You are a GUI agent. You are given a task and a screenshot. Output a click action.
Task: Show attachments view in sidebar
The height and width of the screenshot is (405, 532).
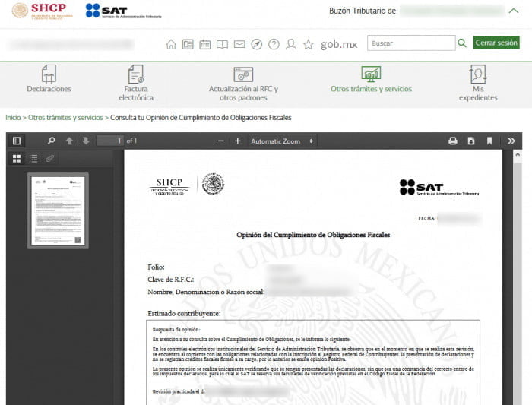click(50, 158)
